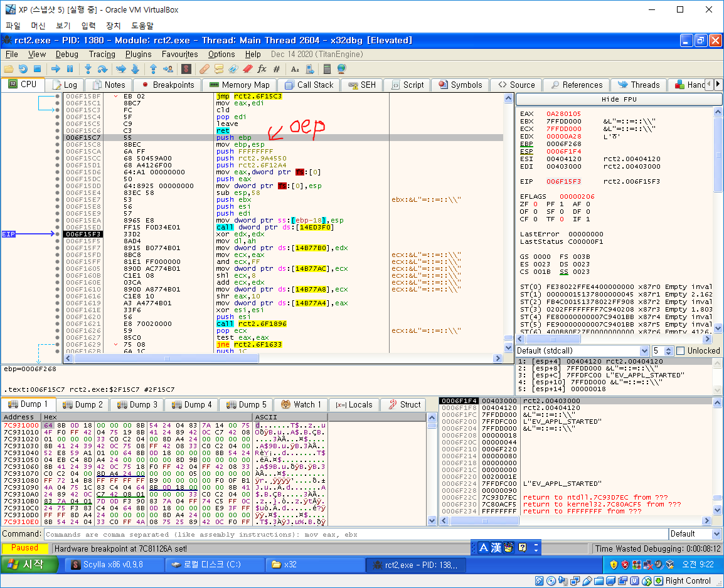Pause execution via the toolbar pause icon
724x588 pixels.
tap(70, 69)
